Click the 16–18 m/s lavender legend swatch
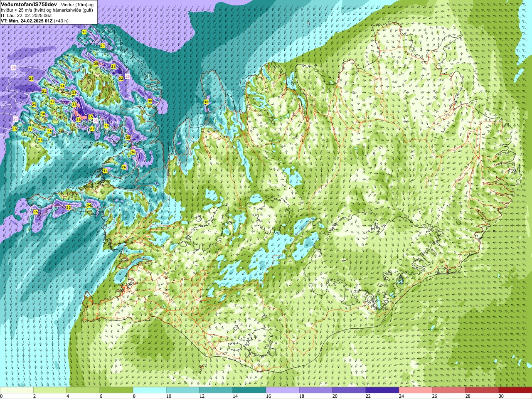Screen dimensions: 532x399 [283, 390]
